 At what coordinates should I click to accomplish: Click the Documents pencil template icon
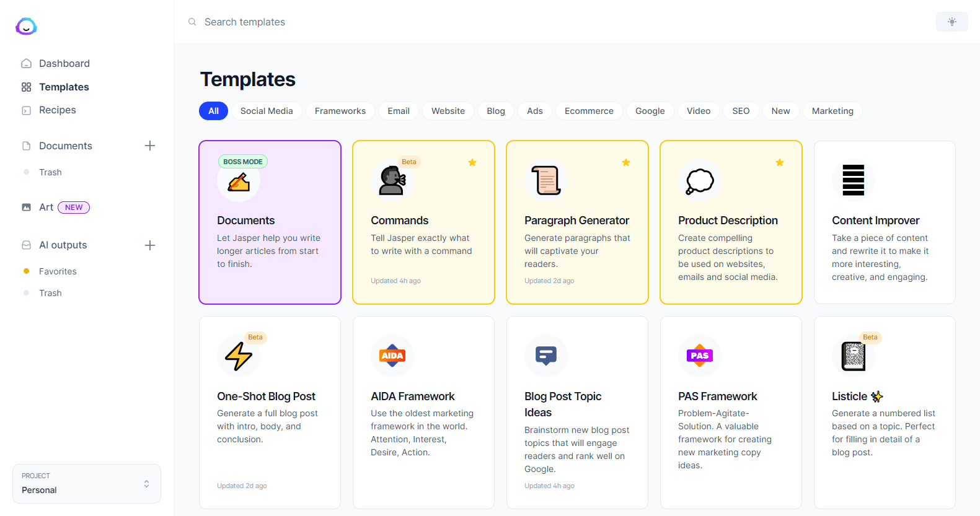(x=239, y=181)
